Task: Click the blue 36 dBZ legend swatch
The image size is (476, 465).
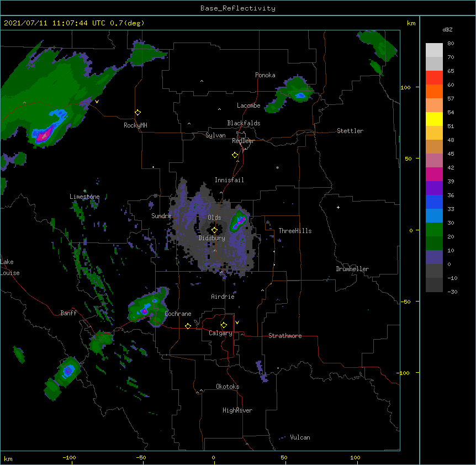Action: [434, 202]
